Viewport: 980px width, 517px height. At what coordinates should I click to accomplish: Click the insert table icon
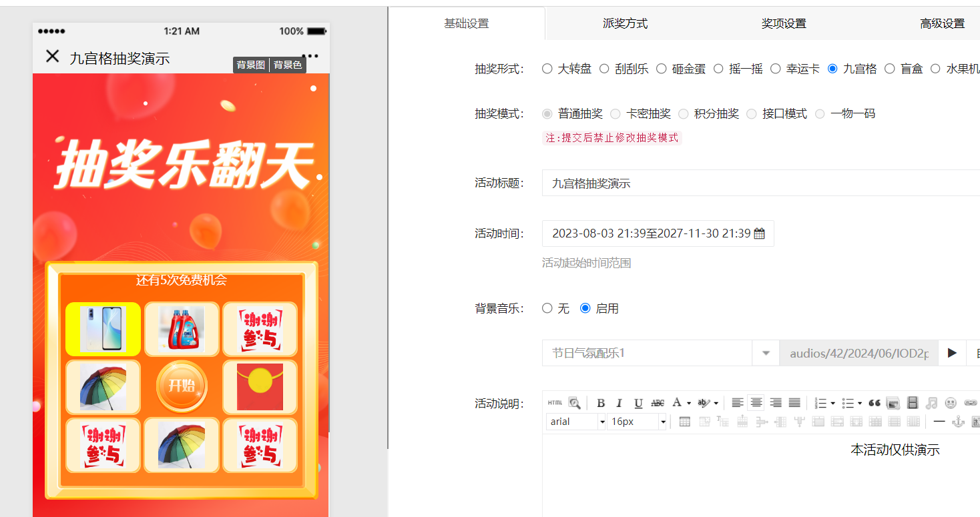(x=684, y=422)
